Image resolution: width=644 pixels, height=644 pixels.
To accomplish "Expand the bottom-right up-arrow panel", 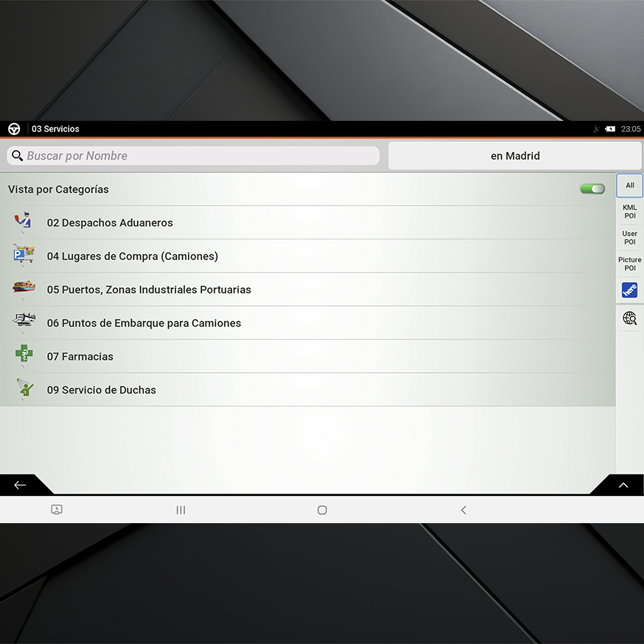I will click(x=623, y=485).
